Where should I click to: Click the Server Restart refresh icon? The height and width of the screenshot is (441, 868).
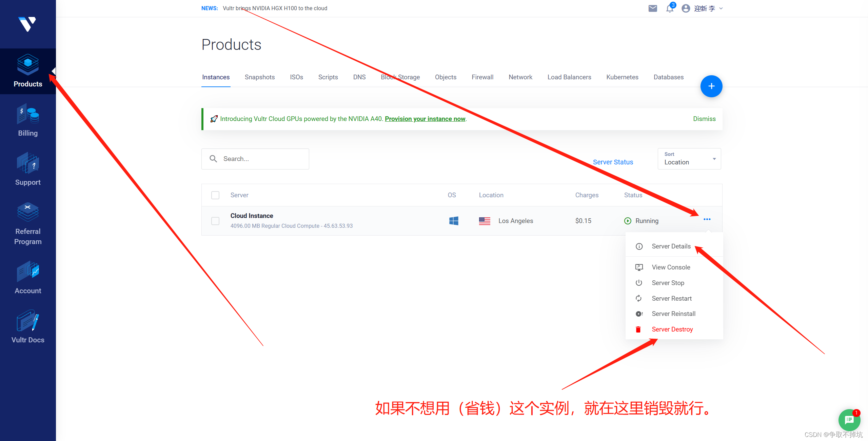(x=639, y=298)
